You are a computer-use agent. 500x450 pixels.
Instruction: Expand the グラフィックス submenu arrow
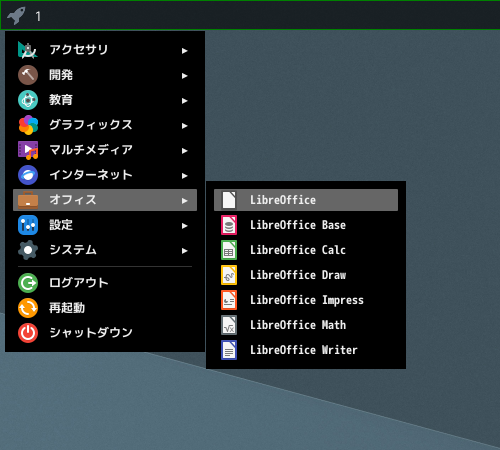pos(185,126)
